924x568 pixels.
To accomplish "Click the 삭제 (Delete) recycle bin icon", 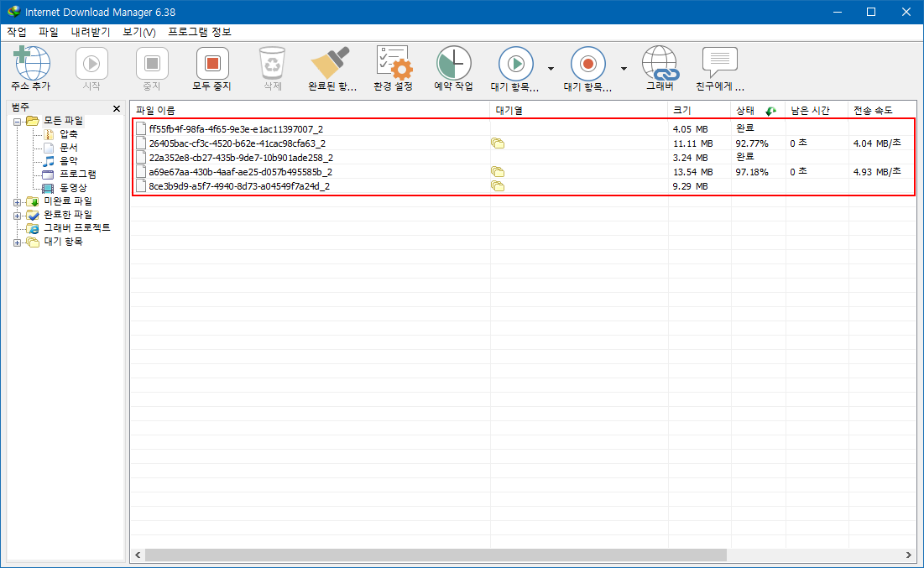I will (272, 63).
